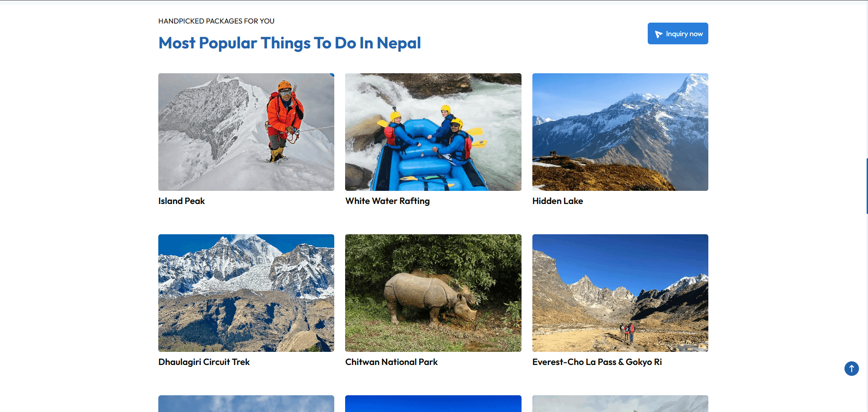Click the cursor icon in Inquiry now
Image resolution: width=868 pixels, height=412 pixels.
[x=658, y=34]
